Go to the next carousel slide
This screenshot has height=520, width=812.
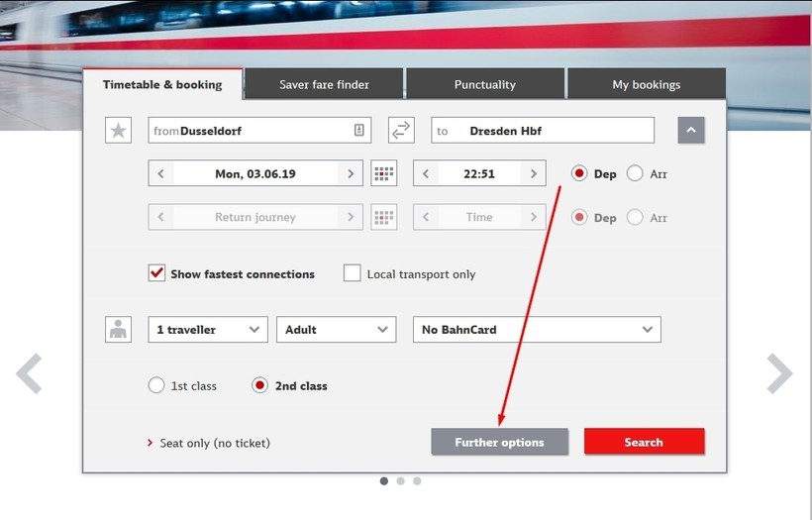(779, 373)
